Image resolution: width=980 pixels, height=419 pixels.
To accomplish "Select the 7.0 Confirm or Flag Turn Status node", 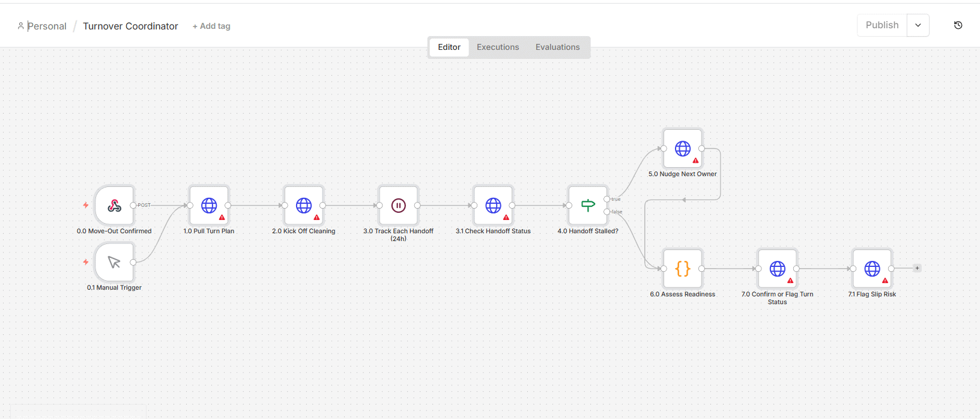I will [x=778, y=269].
